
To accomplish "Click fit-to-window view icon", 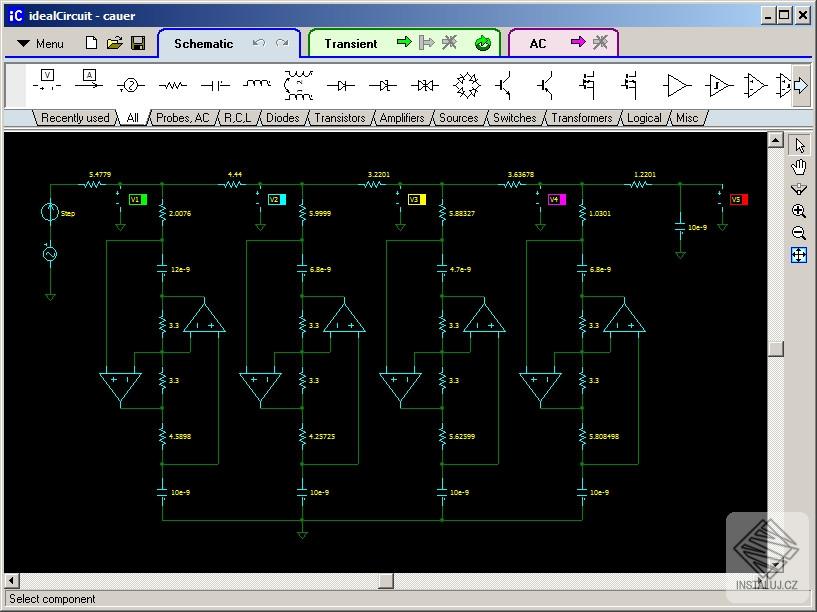I will tap(799, 255).
